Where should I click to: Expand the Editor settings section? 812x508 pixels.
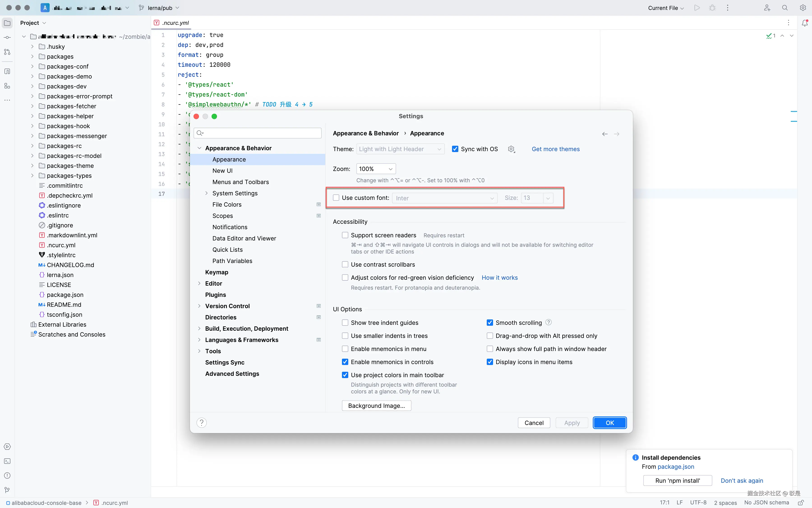pos(199,284)
